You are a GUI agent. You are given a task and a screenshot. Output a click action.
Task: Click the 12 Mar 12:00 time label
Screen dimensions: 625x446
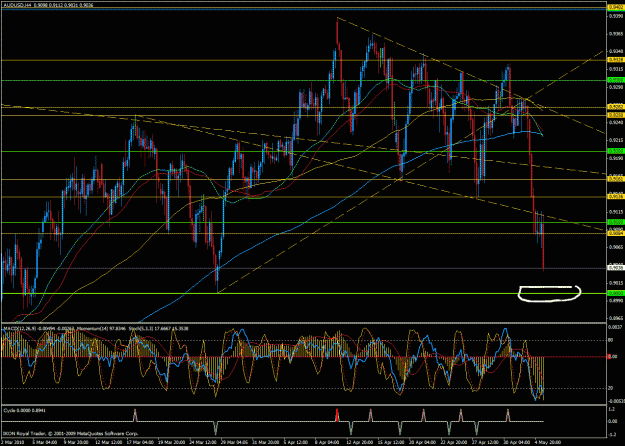click(x=108, y=442)
